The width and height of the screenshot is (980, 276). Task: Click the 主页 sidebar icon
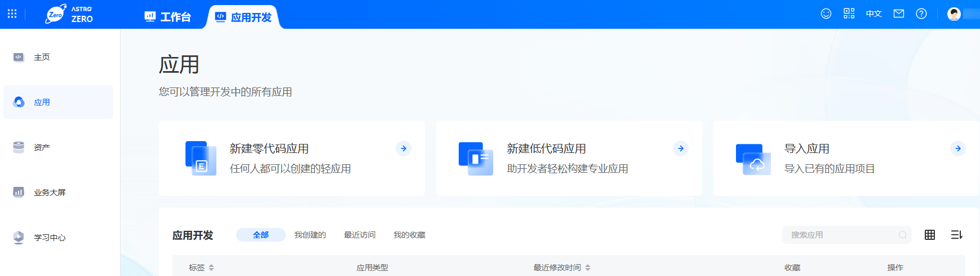[x=19, y=57]
